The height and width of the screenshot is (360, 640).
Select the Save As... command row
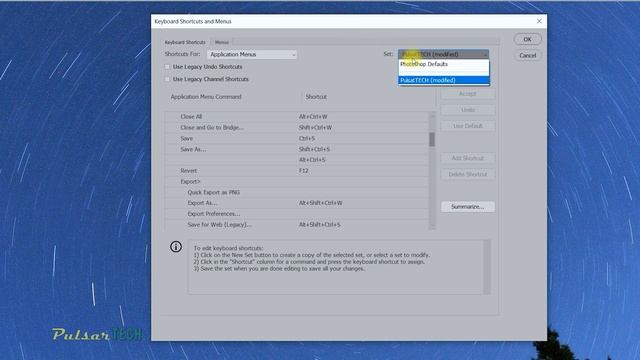pyautogui.click(x=297, y=149)
